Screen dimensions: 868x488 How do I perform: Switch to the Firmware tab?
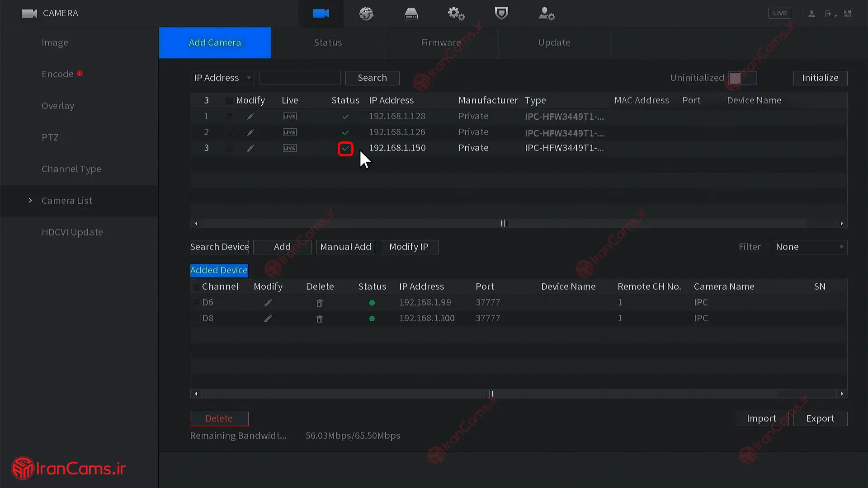tap(441, 42)
